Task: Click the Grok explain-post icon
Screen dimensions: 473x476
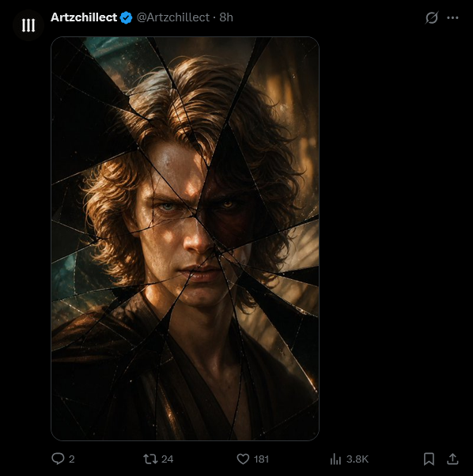Action: point(431,17)
